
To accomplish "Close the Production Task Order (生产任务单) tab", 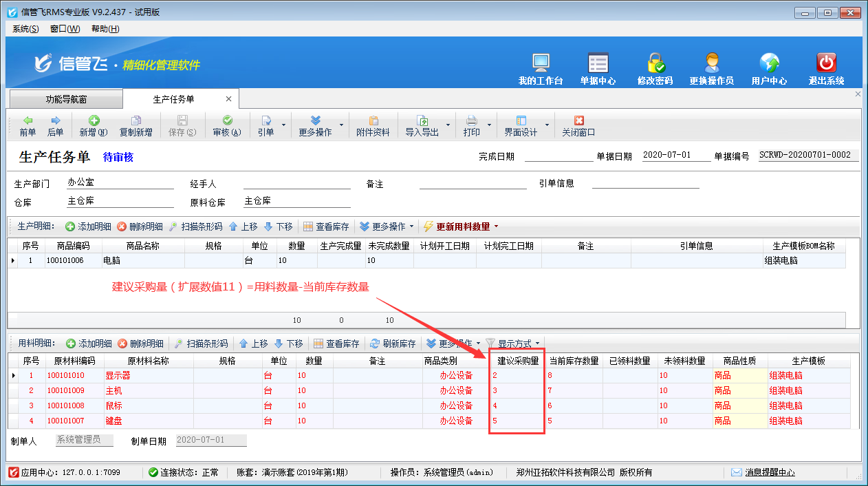I will coord(228,99).
